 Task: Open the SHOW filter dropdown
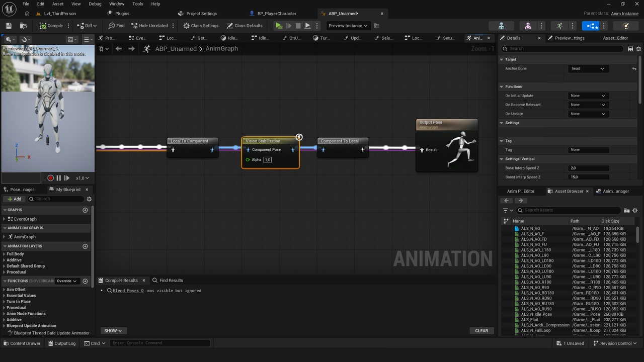coord(113,331)
